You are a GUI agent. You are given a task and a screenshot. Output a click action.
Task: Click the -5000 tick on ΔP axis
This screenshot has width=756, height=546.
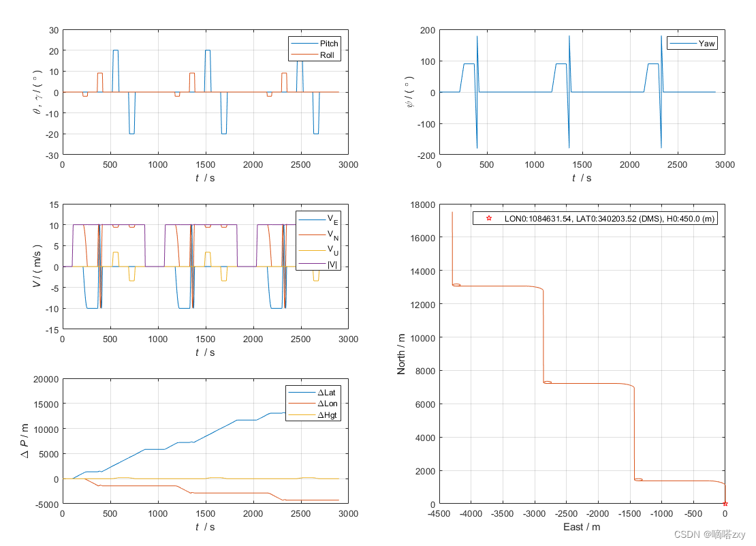coord(47,504)
